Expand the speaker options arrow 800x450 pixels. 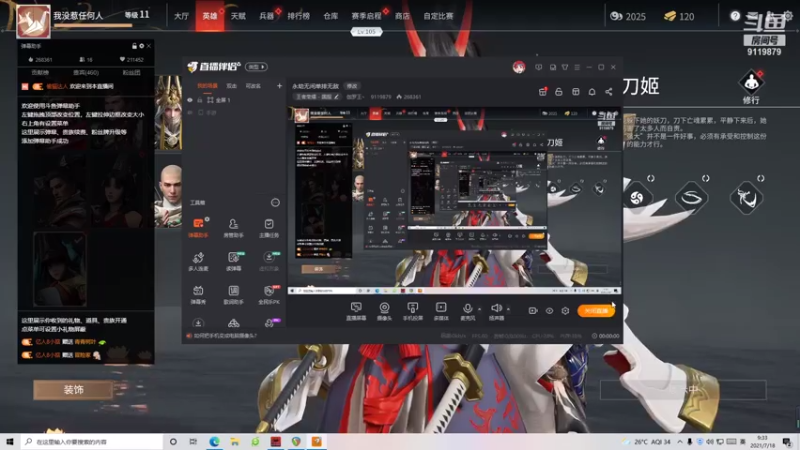pyautogui.click(x=508, y=309)
